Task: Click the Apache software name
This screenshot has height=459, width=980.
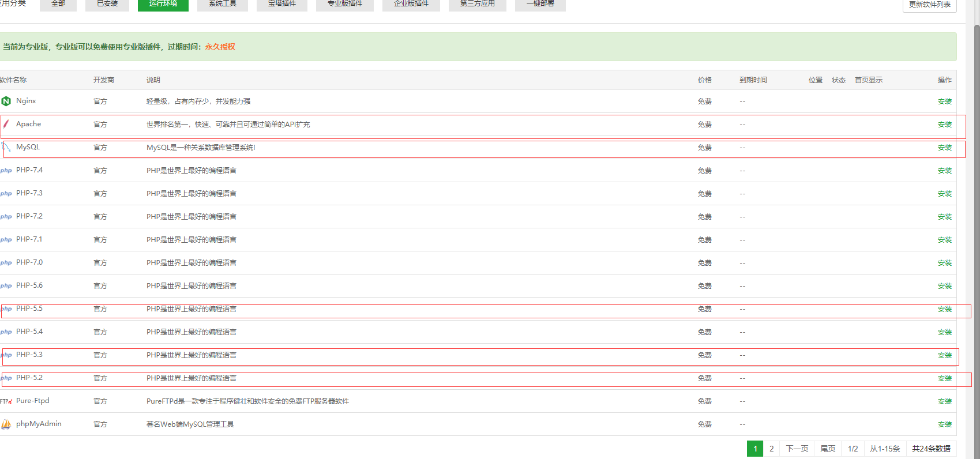Action: click(x=28, y=124)
